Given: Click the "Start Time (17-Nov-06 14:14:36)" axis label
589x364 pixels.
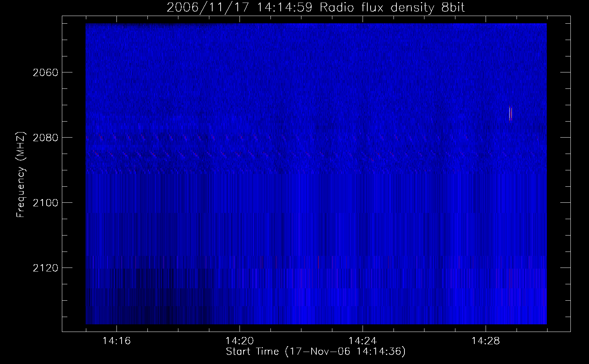Looking at the screenshot, I should click(x=316, y=352).
